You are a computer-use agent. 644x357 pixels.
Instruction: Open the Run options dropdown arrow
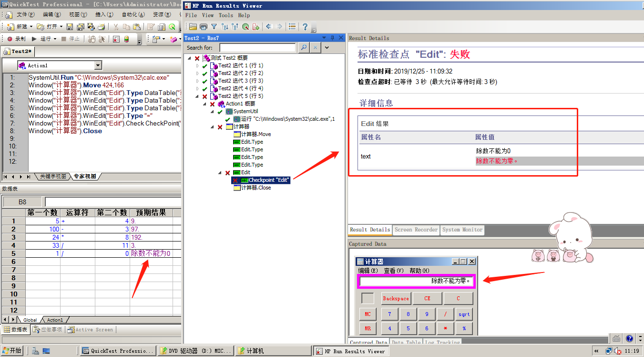tap(55, 39)
